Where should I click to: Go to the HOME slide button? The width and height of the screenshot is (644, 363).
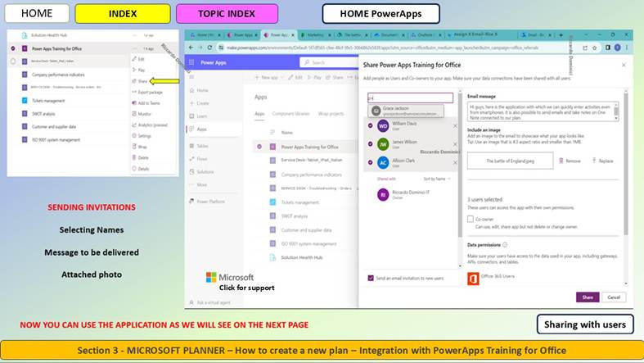37,14
